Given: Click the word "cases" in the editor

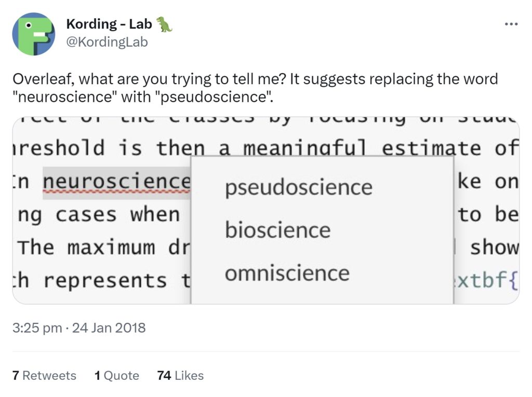Looking at the screenshot, I should click(x=86, y=214).
